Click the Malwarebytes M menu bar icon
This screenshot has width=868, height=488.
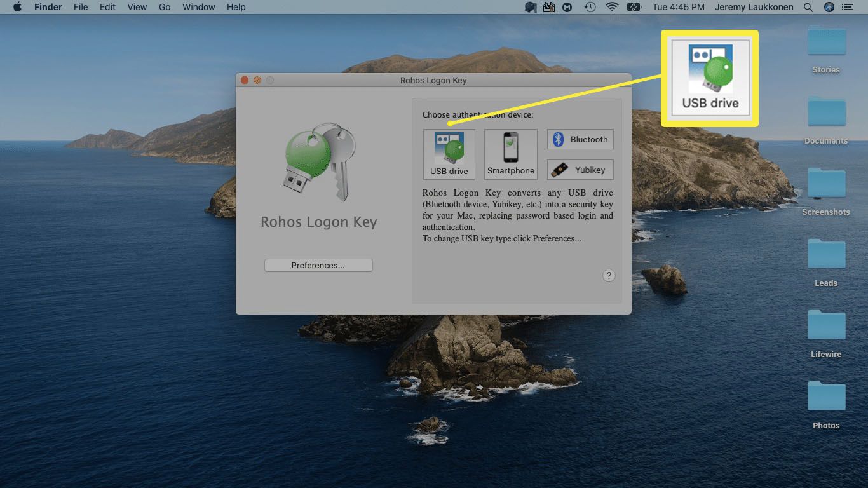567,7
